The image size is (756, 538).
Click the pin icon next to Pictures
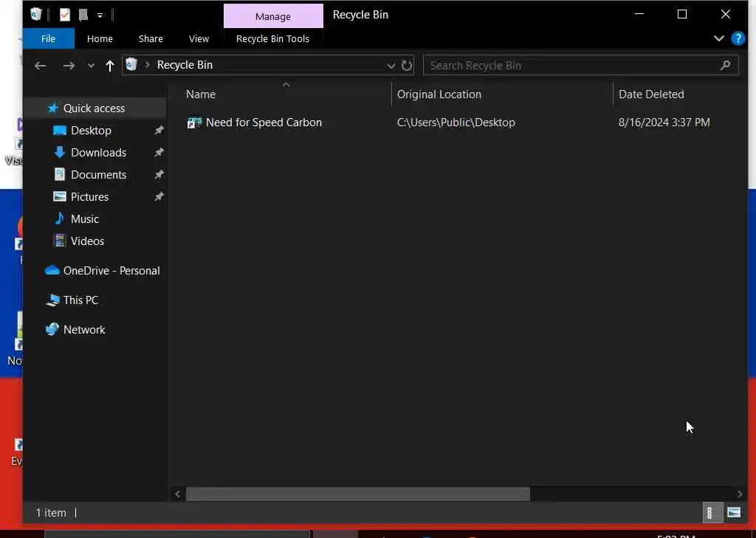click(x=159, y=197)
